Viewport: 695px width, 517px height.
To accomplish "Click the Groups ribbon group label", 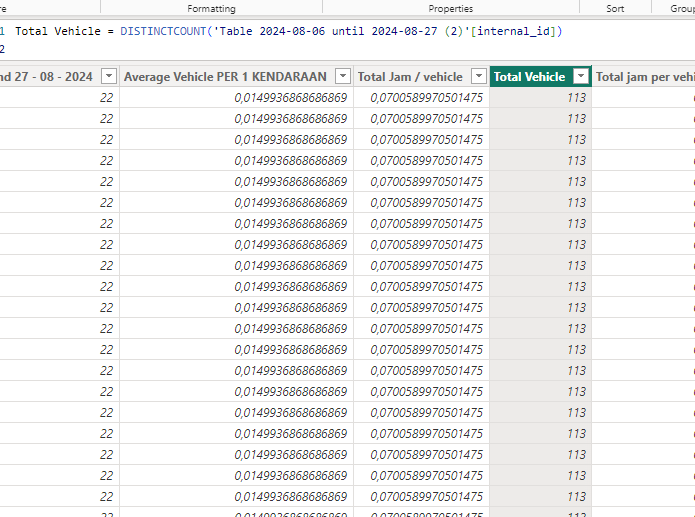I will tap(682, 8).
